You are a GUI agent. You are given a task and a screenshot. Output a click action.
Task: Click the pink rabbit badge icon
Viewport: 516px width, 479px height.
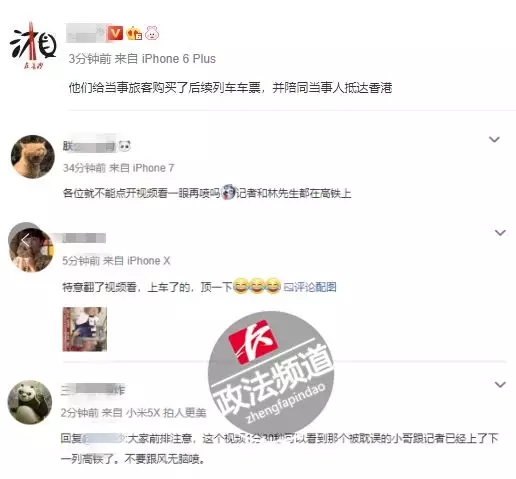[x=152, y=33]
